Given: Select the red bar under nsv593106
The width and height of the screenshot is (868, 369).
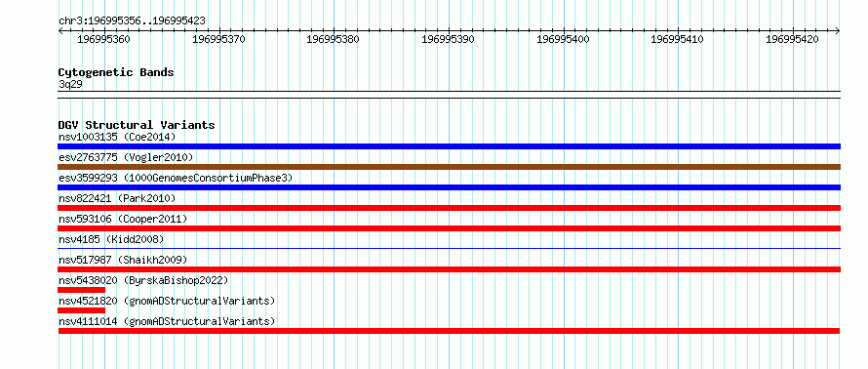Looking at the screenshot, I should click(449, 228).
